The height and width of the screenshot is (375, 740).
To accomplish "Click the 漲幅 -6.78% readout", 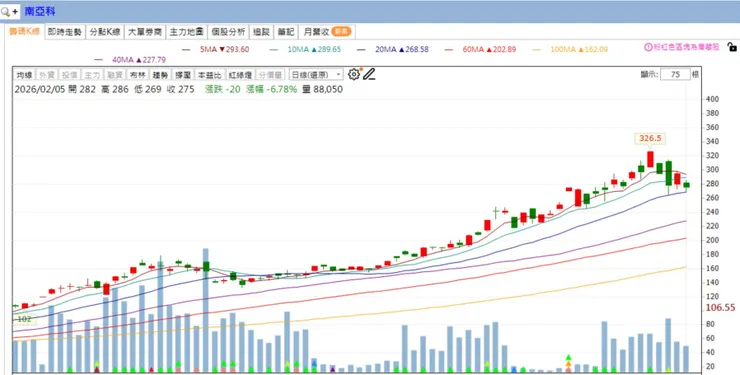I will point(271,89).
